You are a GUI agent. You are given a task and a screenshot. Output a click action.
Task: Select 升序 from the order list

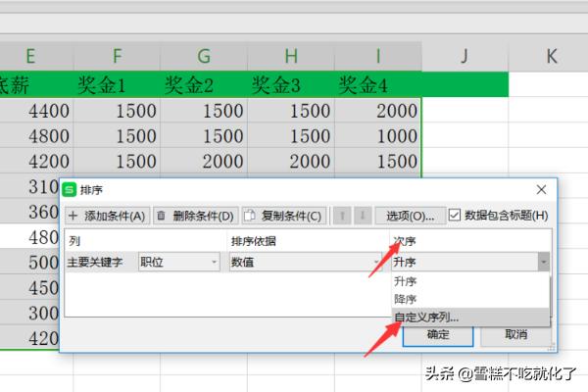[405, 280]
